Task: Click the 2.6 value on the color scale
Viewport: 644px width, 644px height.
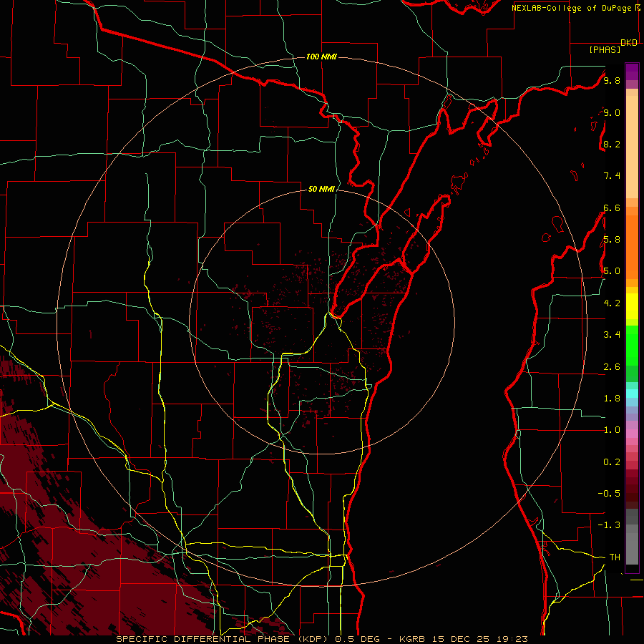Action: [612, 367]
